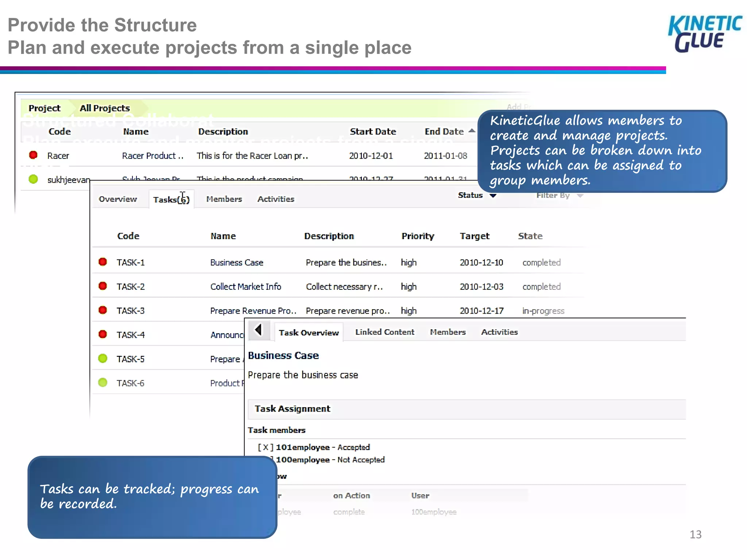Click TASK-2 code cell
The height and width of the screenshot is (560, 747).
(x=131, y=287)
